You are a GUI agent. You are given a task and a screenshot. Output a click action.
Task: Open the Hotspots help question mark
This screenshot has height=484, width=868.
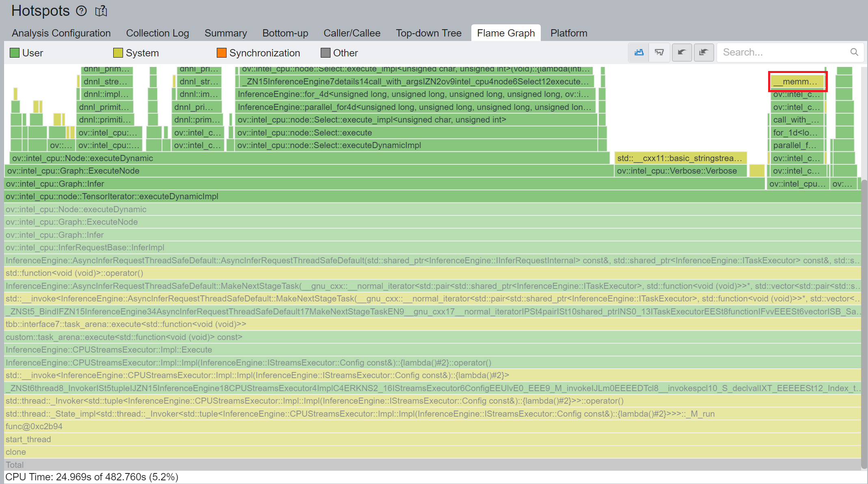81,11
